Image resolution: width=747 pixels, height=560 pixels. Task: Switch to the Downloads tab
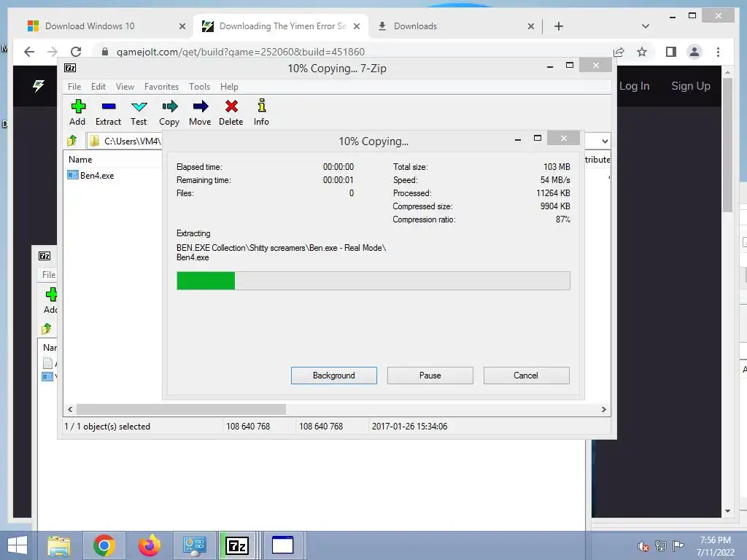pyautogui.click(x=455, y=26)
